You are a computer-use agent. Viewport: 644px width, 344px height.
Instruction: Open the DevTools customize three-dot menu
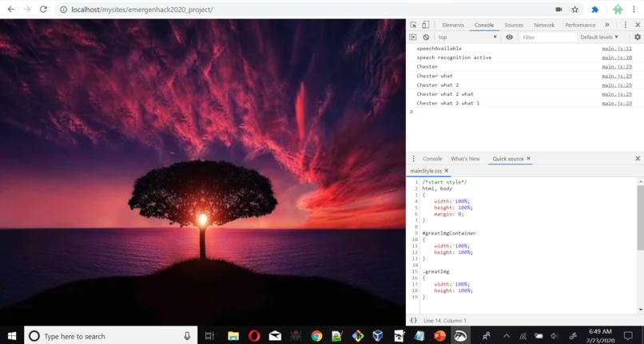626,25
